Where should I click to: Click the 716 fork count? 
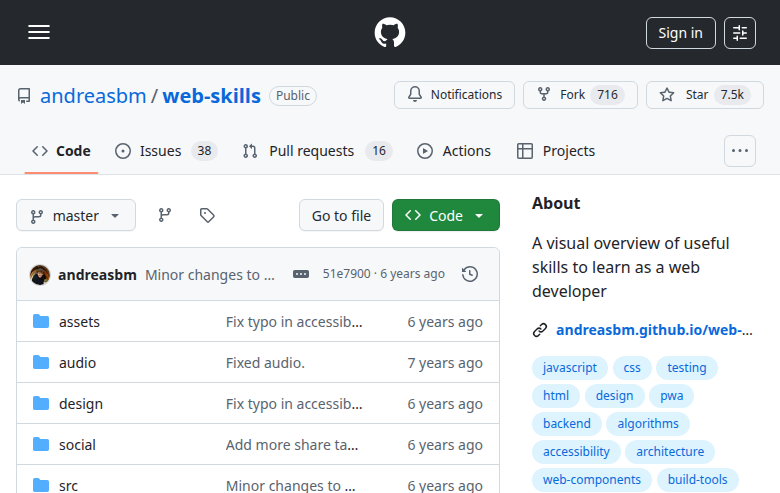(607, 95)
